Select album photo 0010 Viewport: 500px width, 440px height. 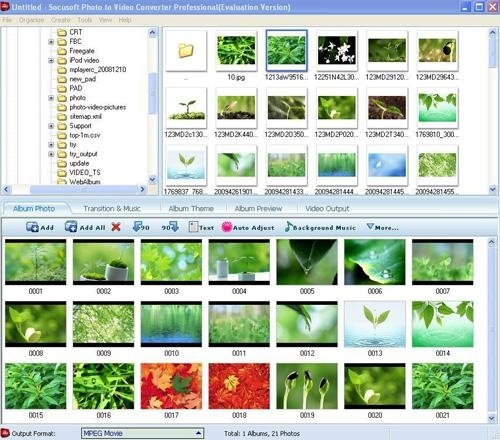[171, 324]
